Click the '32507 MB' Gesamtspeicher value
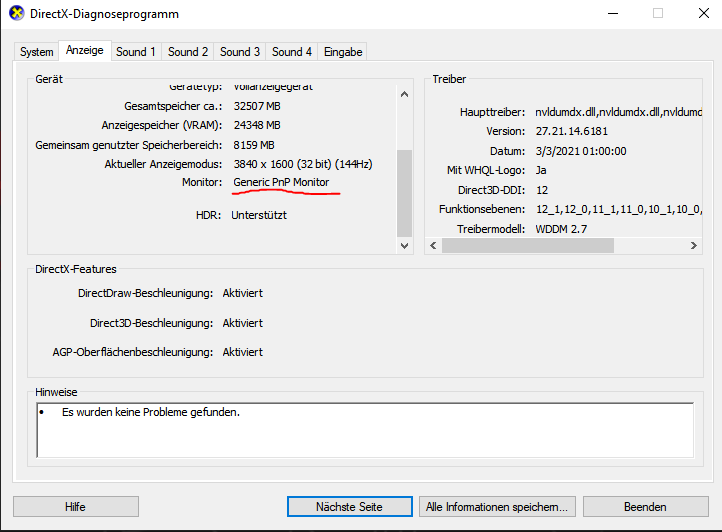 [257, 106]
